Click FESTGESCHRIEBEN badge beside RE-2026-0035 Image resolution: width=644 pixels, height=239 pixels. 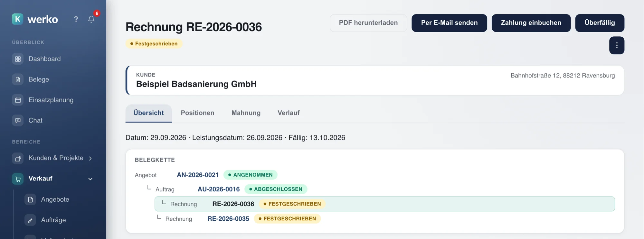coord(287,219)
